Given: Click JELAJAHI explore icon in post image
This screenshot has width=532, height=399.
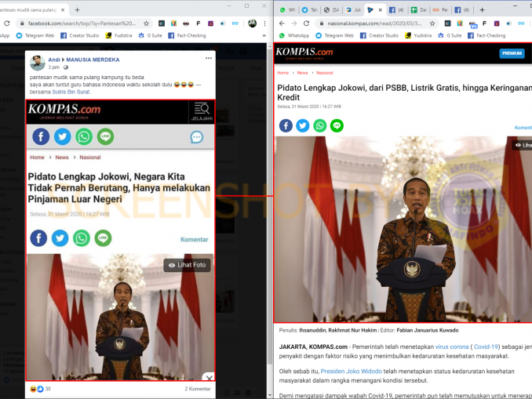Looking at the screenshot, I should click(x=202, y=112).
